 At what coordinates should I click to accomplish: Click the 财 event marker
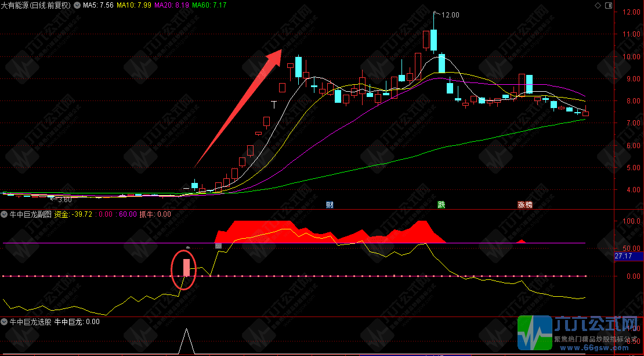[x=330, y=205]
